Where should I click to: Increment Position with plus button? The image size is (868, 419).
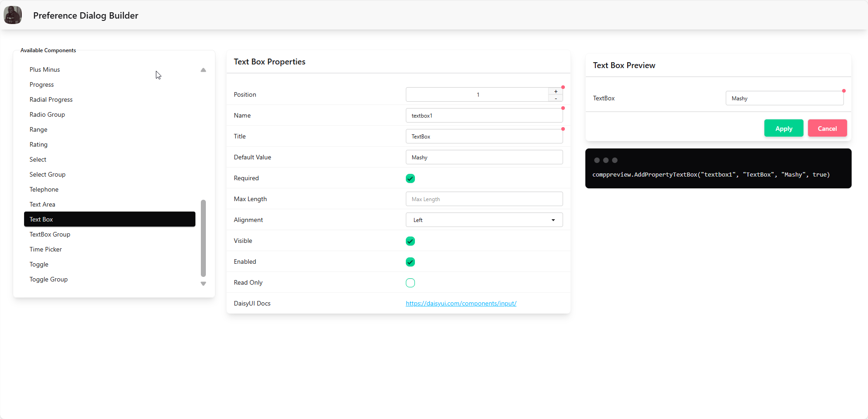(x=555, y=91)
